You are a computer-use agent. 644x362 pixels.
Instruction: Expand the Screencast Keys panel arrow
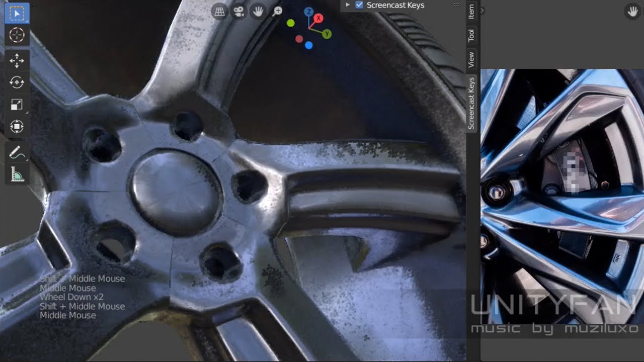[348, 5]
